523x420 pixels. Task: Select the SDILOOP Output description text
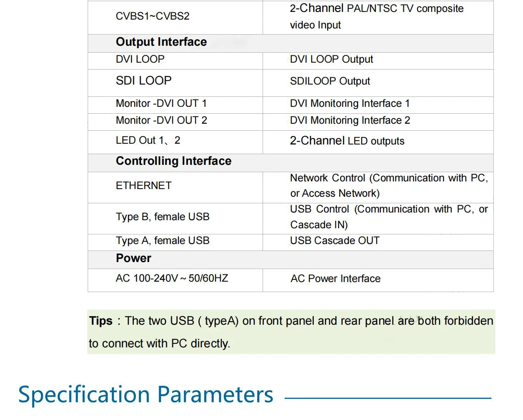click(330, 81)
